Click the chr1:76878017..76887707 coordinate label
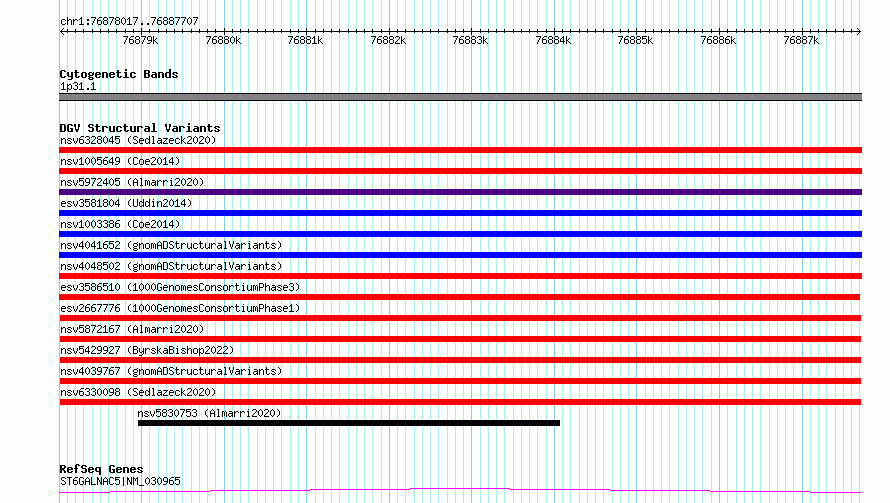Image resolution: width=890 pixels, height=503 pixels. point(129,21)
